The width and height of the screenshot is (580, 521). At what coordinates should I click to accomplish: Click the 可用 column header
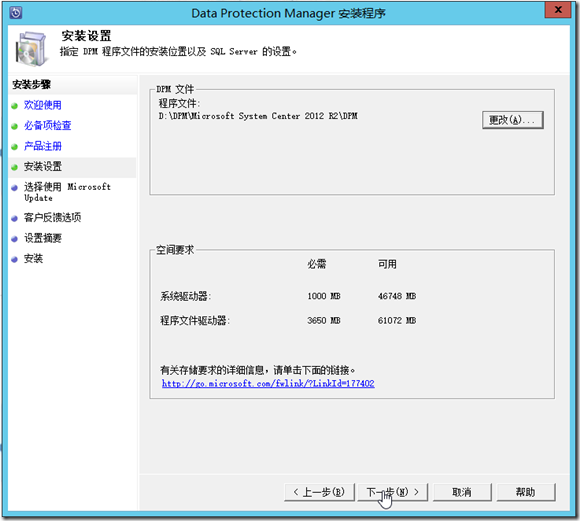click(387, 264)
